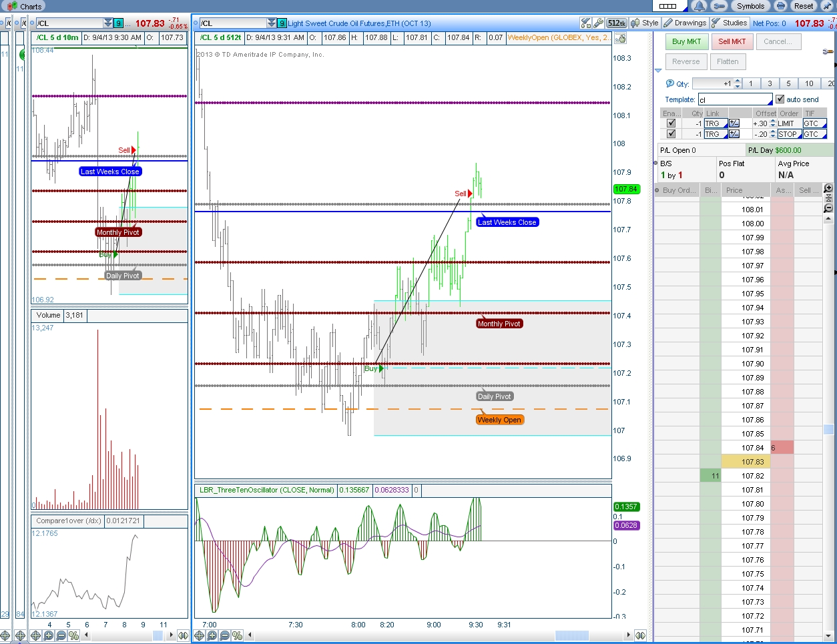837x644 pixels.
Task: Open the GTC TIF dropdown in the LIMIT row
Action: tap(815, 123)
